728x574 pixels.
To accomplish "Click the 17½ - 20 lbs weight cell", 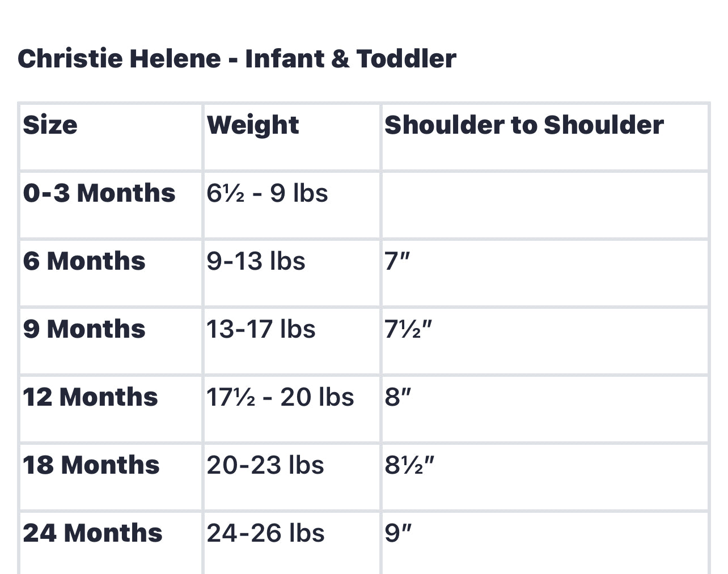I will tap(280, 397).
